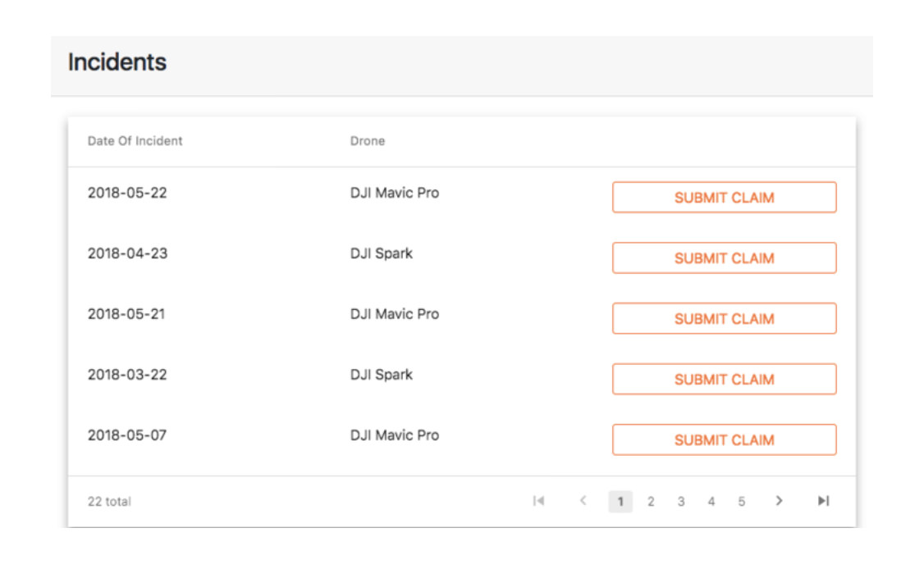Go to the first page of incidents
Screen dimensions: 924x569
click(x=538, y=501)
